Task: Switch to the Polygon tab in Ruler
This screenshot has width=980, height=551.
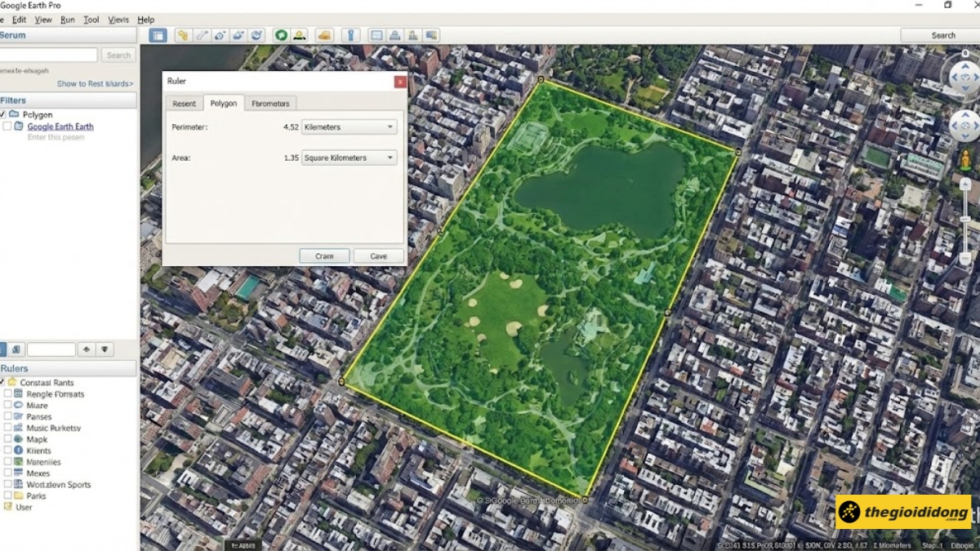Action: tap(224, 103)
